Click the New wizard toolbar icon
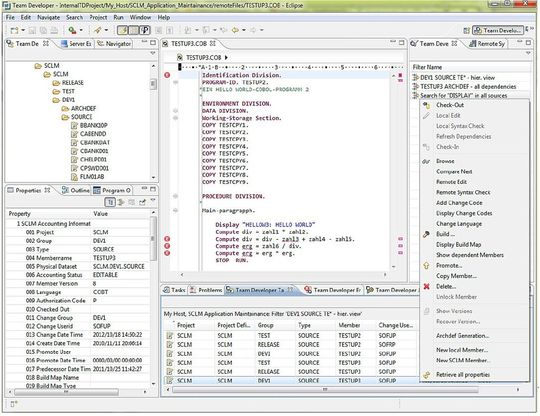 (x=14, y=30)
